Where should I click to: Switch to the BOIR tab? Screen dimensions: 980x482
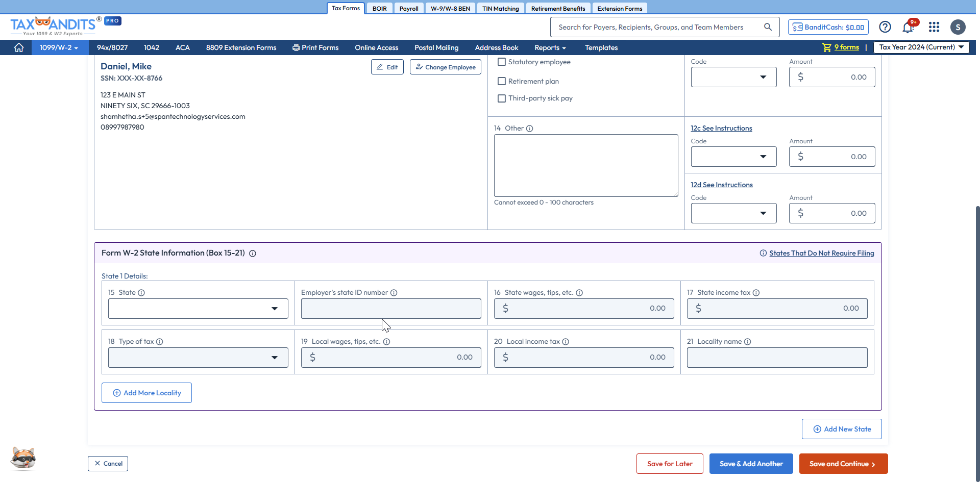(x=379, y=8)
